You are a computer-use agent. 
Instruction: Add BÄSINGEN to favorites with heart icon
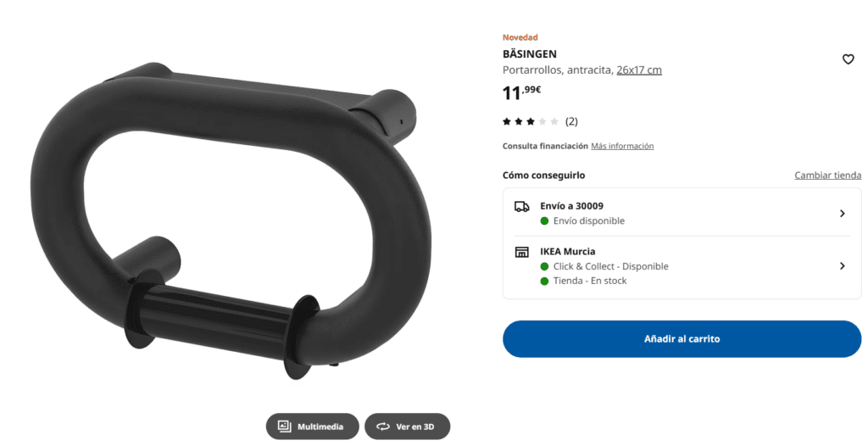848,59
